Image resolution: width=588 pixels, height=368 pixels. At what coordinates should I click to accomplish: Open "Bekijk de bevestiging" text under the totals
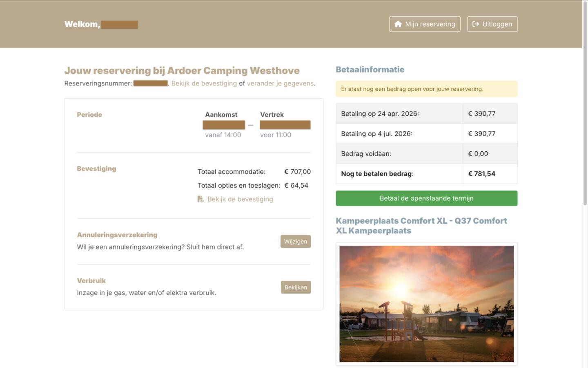pyautogui.click(x=240, y=199)
